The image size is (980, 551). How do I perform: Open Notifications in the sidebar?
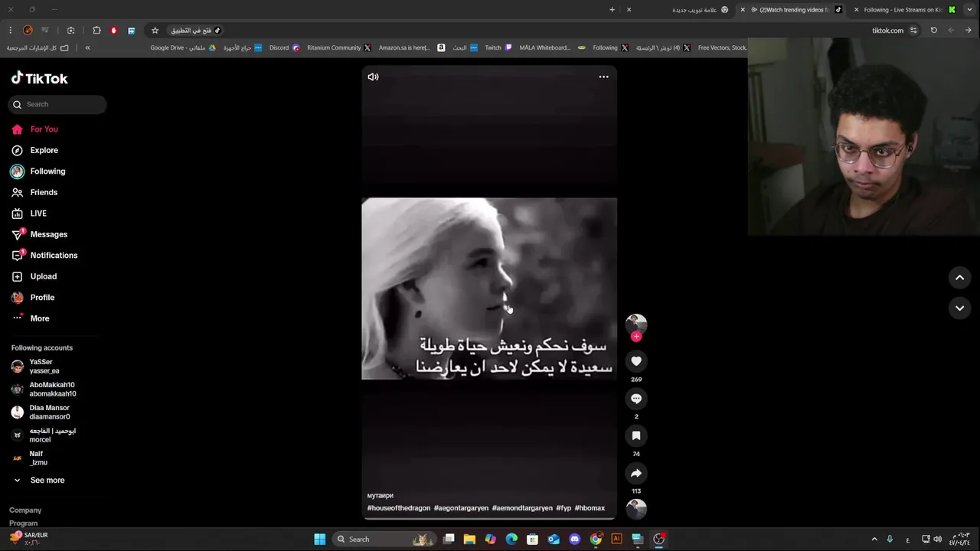click(54, 256)
